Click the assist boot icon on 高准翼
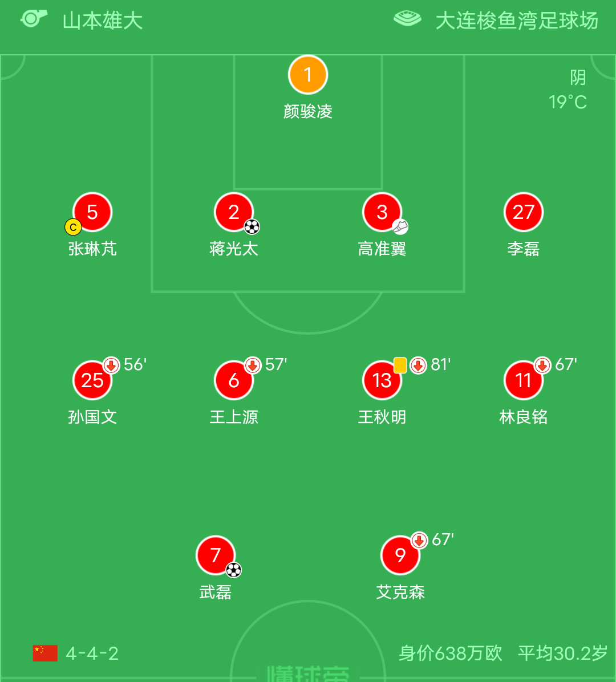The width and height of the screenshot is (616, 682). [400, 227]
